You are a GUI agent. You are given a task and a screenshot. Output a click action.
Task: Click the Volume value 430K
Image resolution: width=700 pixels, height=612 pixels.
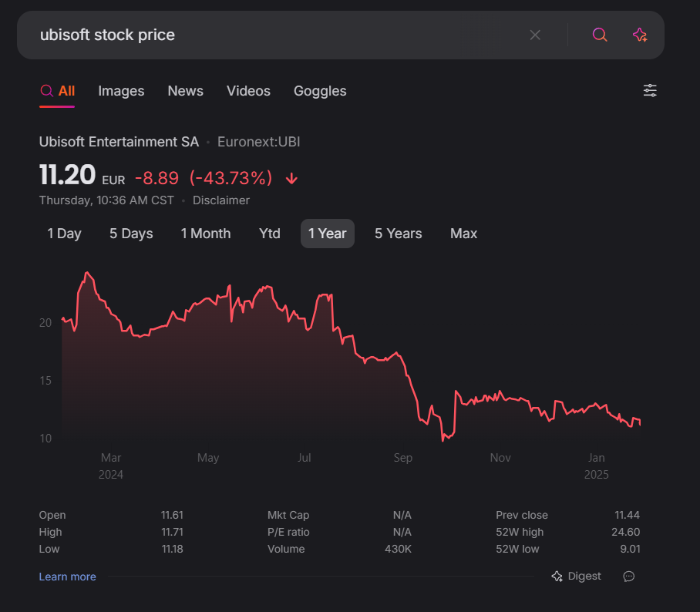[399, 549]
